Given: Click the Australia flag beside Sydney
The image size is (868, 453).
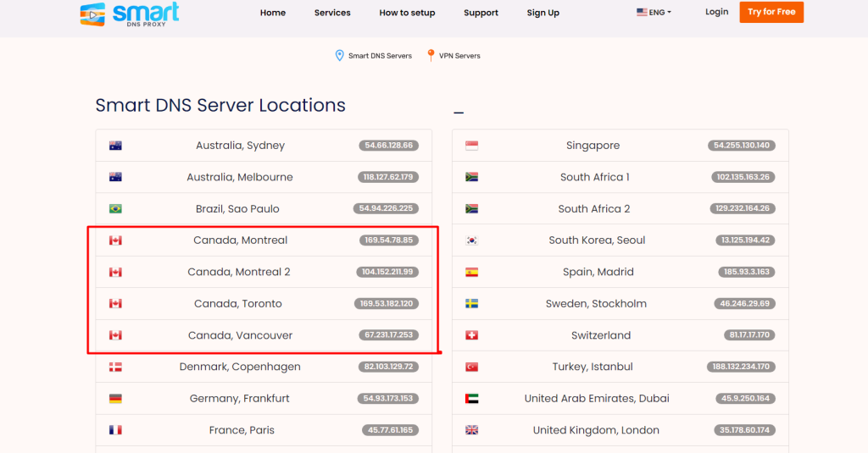Looking at the screenshot, I should (x=115, y=146).
